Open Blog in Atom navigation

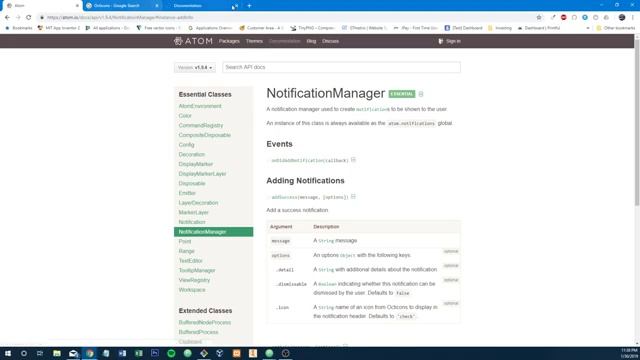click(x=311, y=41)
